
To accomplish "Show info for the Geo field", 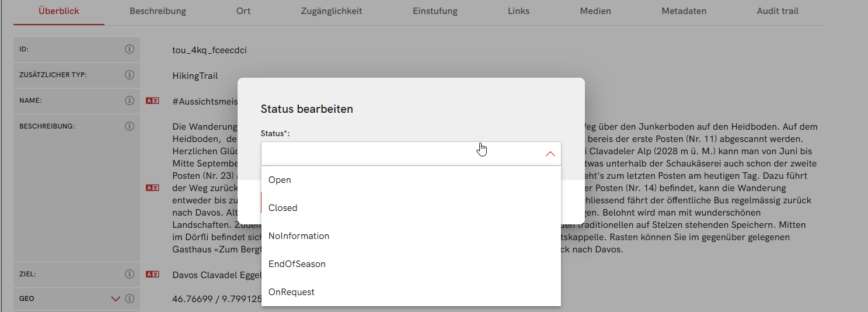I will (130, 299).
